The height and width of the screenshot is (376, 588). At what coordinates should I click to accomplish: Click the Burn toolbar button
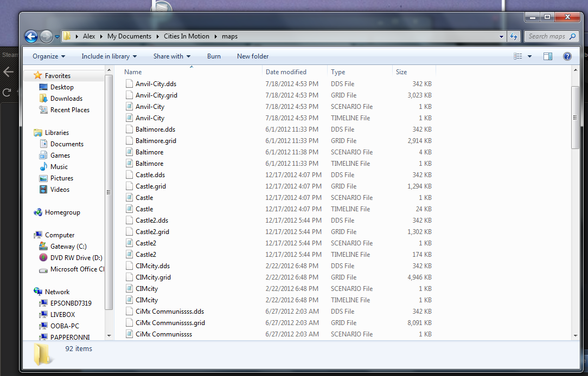point(214,56)
